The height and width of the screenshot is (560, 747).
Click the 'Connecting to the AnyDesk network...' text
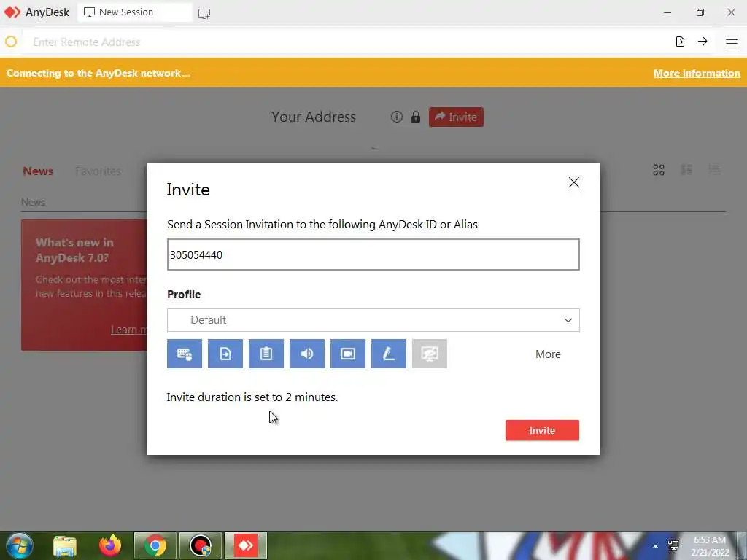(98, 74)
